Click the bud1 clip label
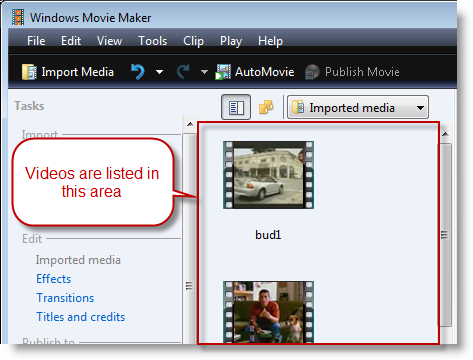The image size is (473, 360). [268, 235]
